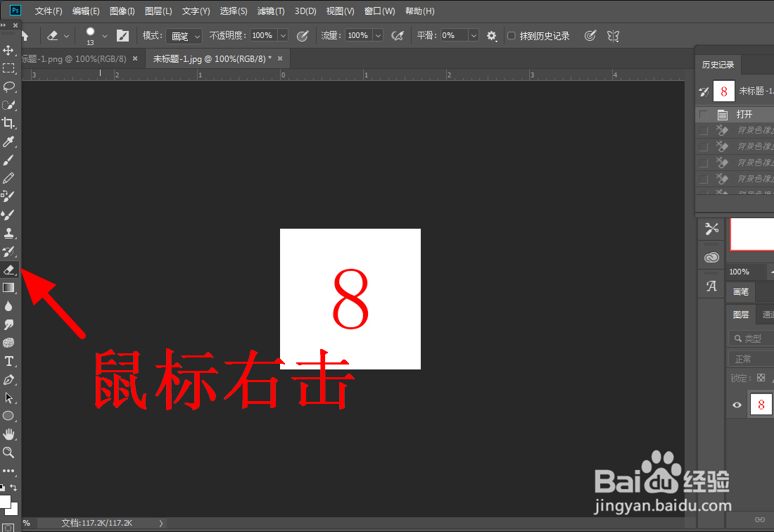The width and height of the screenshot is (774, 532).
Task: Click the 未标题-1 snapshot thumbnail in History
Action: tap(723, 91)
